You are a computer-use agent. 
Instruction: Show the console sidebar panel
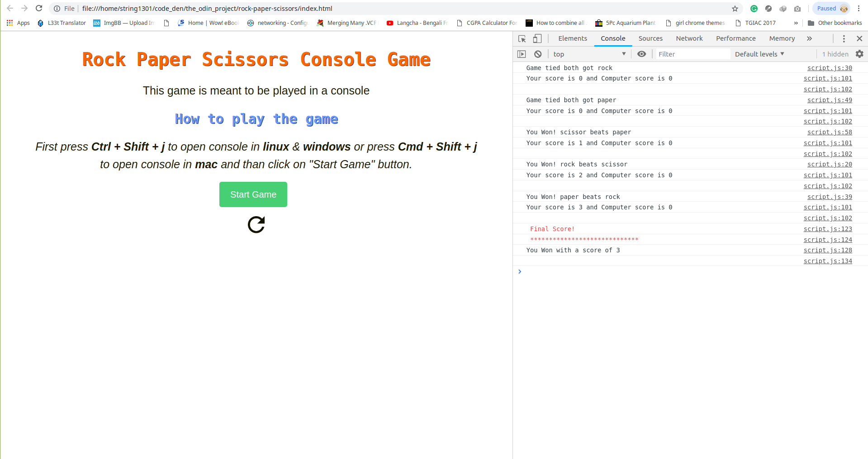522,54
